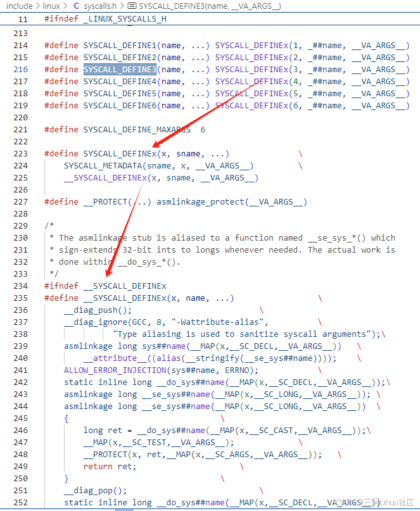Click __attribute__ on line 240

[115, 358]
